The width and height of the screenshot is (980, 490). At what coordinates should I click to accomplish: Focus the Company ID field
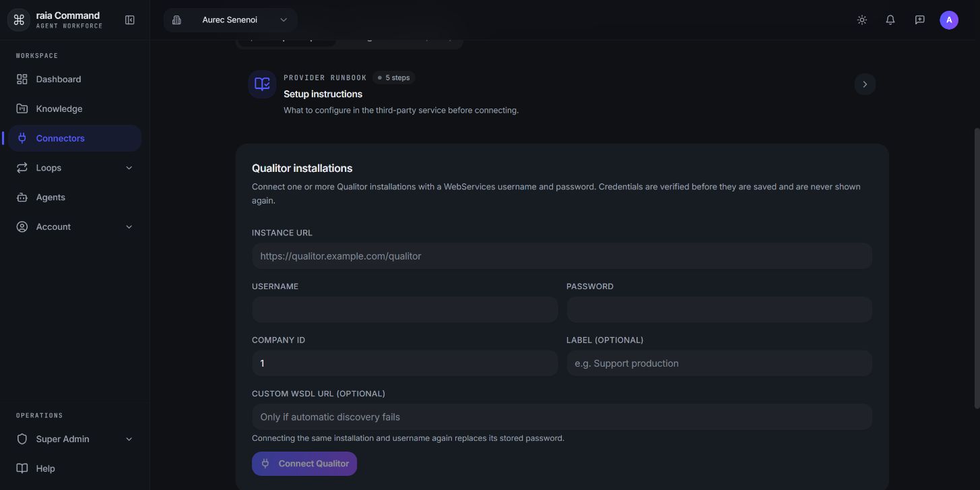coord(405,363)
